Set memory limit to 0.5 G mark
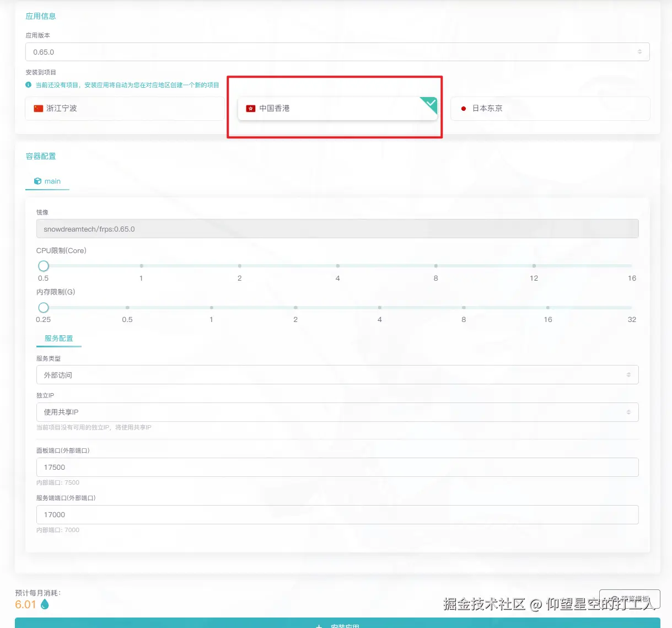Screen dimensions: 672x628 127,307
